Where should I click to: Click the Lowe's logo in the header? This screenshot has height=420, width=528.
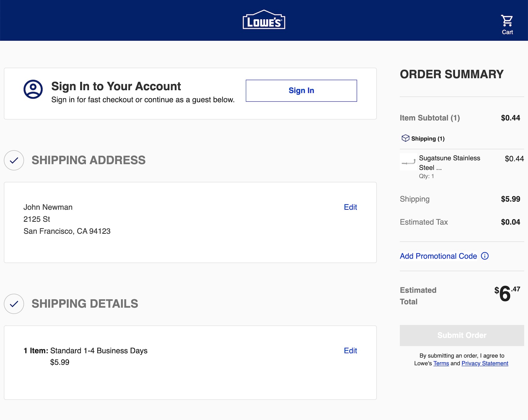pyautogui.click(x=264, y=20)
